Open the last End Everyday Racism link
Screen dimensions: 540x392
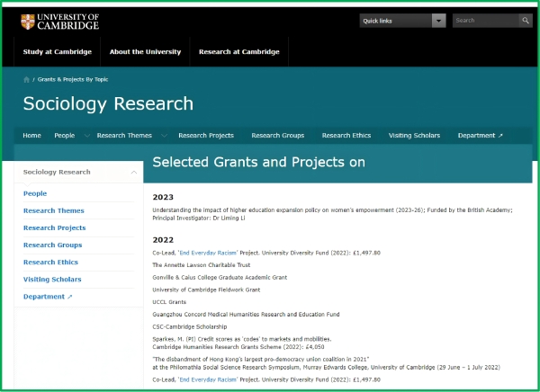[208, 380]
